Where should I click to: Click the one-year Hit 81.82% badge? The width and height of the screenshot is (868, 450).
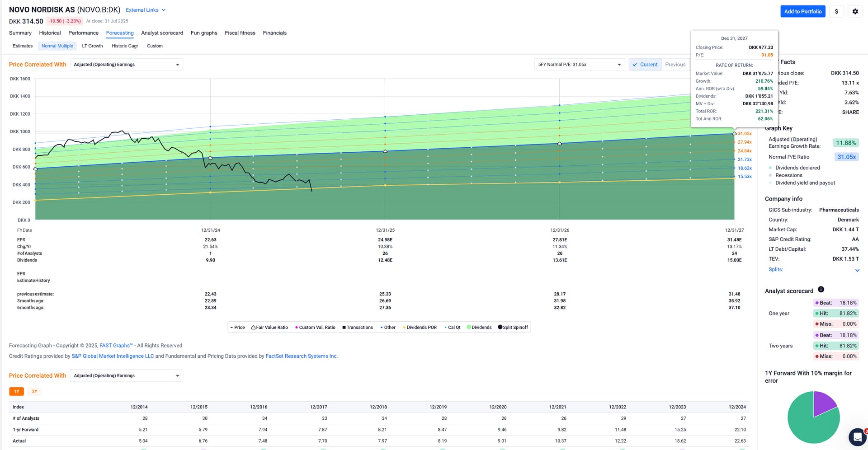click(835, 313)
